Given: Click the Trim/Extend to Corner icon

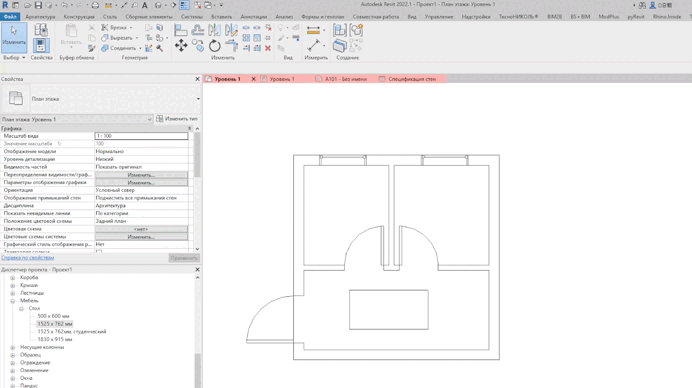Looking at the screenshot, I should [x=231, y=45].
